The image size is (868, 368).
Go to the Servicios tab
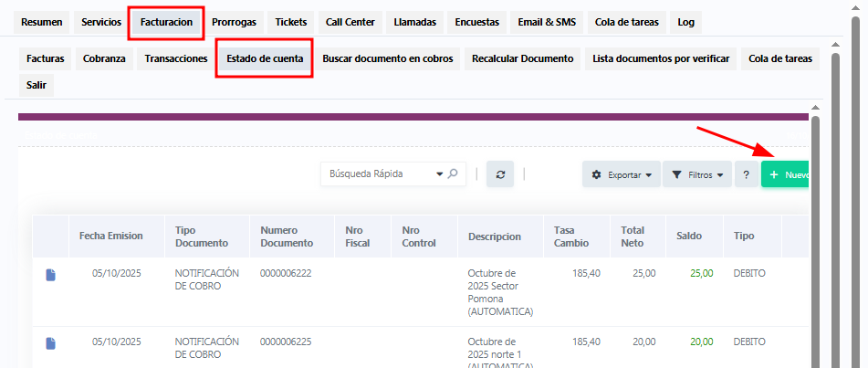pyautogui.click(x=100, y=22)
